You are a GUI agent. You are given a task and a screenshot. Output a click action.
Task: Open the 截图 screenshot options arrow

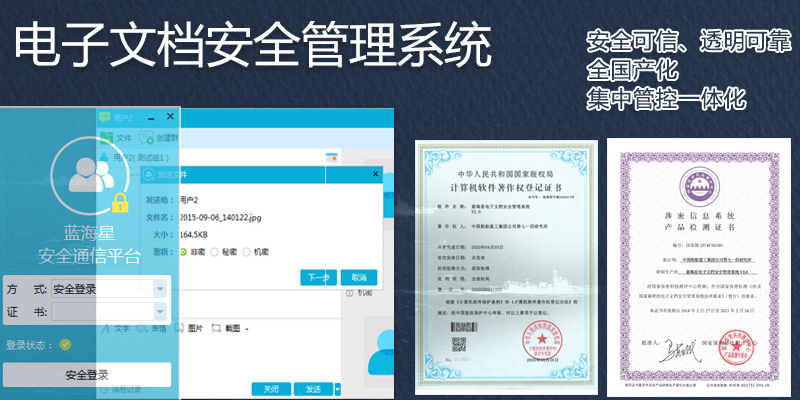[246, 329]
